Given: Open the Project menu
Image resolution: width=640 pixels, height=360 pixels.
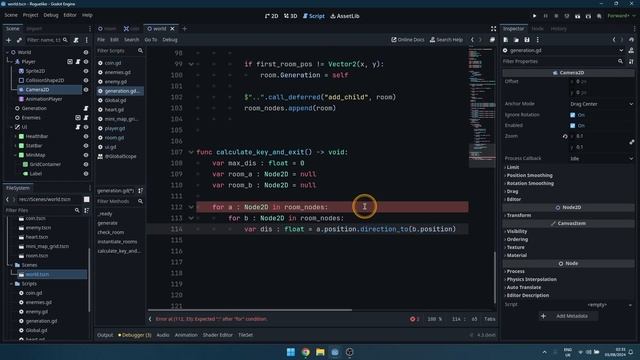Looking at the screenshot, I should click(31, 15).
